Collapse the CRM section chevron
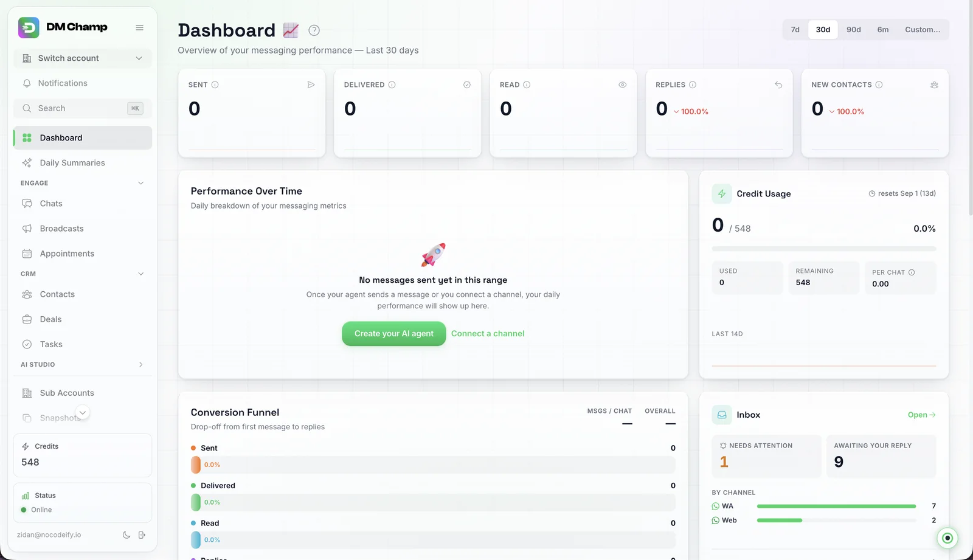 tap(141, 274)
